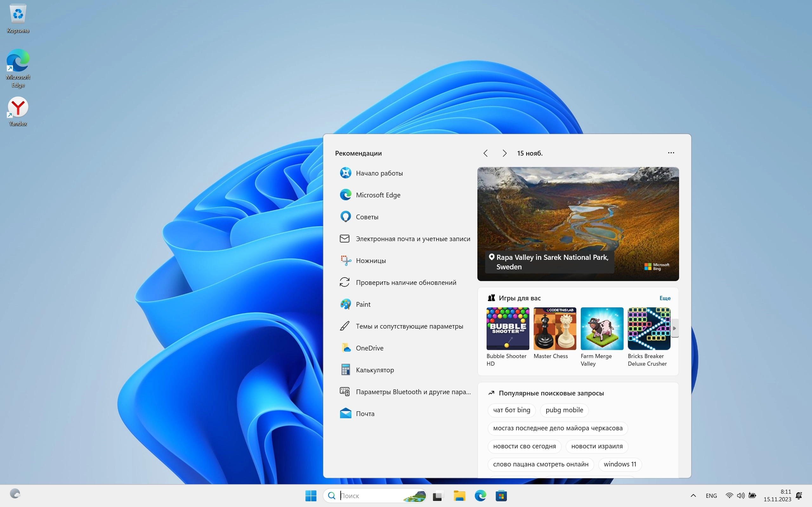Image resolution: width=812 pixels, height=507 pixels.
Task: Click the Еще link in games
Action: point(665,298)
